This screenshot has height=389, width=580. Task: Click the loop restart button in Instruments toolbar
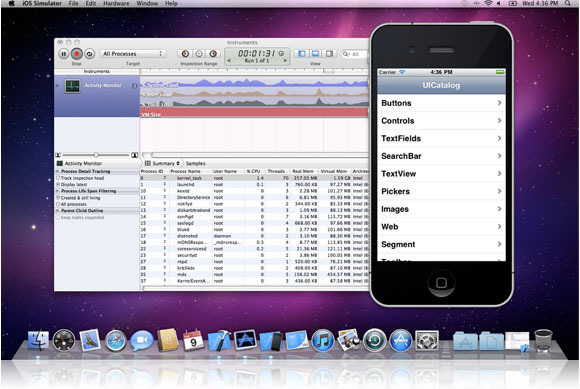(89, 54)
